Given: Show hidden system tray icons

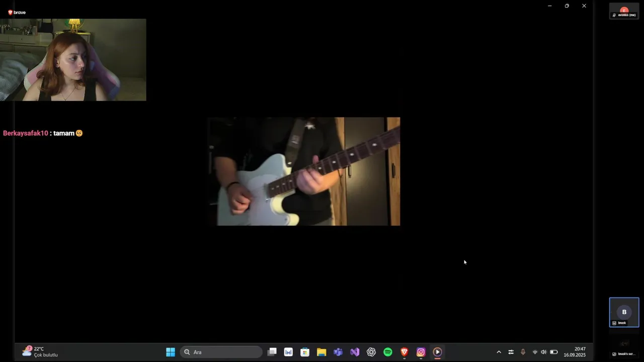Looking at the screenshot, I should [x=499, y=352].
